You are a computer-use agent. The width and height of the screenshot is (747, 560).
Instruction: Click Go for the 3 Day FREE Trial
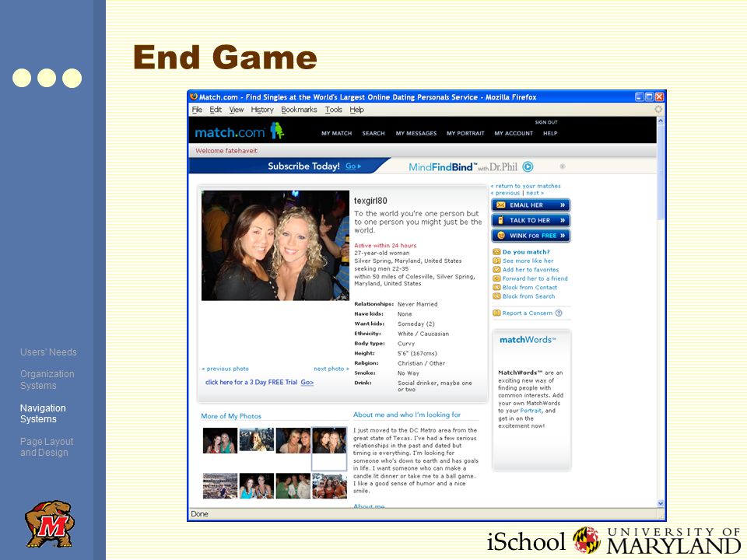pyautogui.click(x=307, y=383)
